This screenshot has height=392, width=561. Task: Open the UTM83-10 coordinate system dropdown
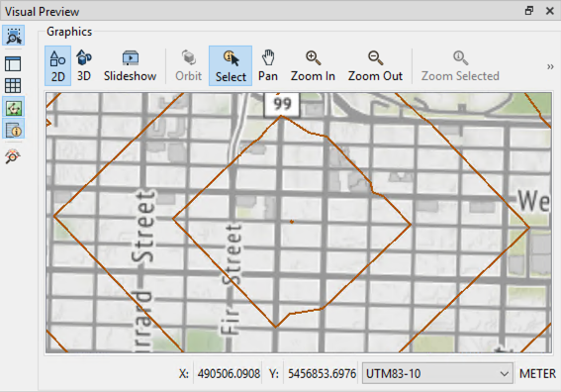(x=437, y=373)
